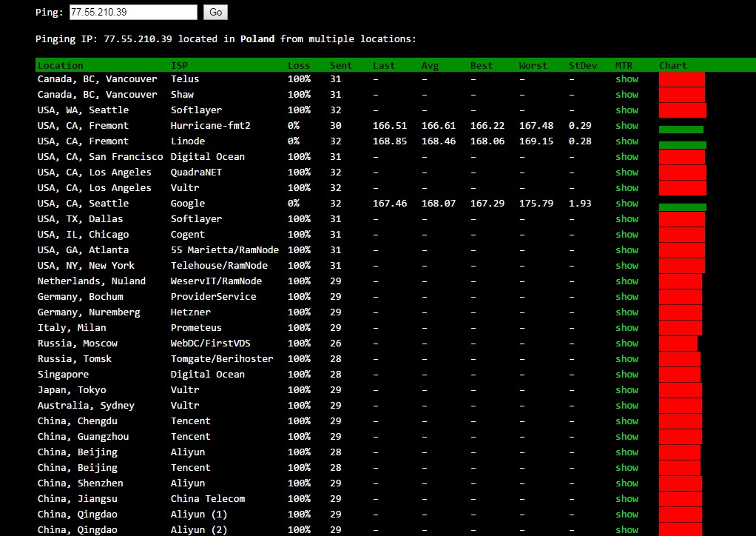Click the Avg column header
Image resolution: width=756 pixels, height=536 pixels.
tap(430, 65)
